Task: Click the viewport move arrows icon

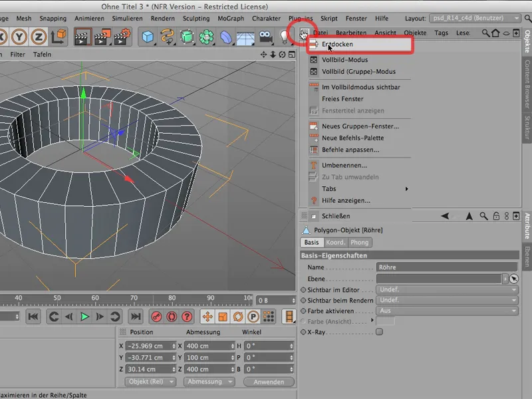Action: 263,55
